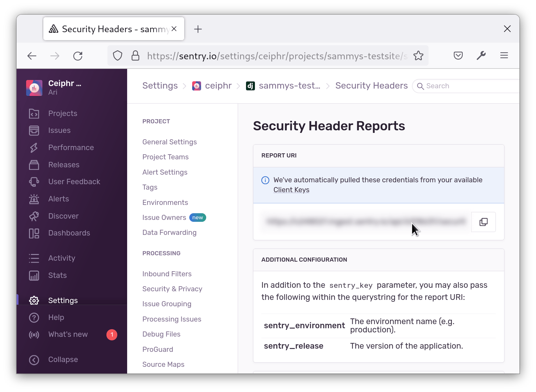Viewport: 536px width, 392px height.
Task: Open Security & Privacy settings
Action: pos(172,289)
